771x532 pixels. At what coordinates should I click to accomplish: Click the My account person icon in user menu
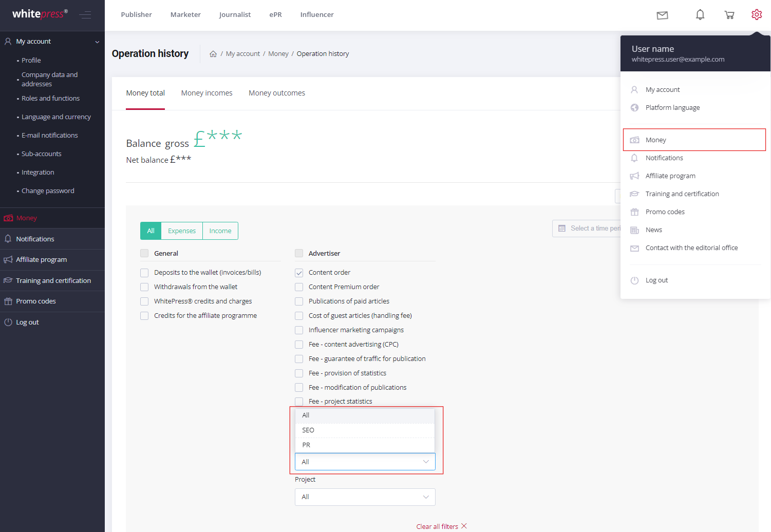click(634, 89)
